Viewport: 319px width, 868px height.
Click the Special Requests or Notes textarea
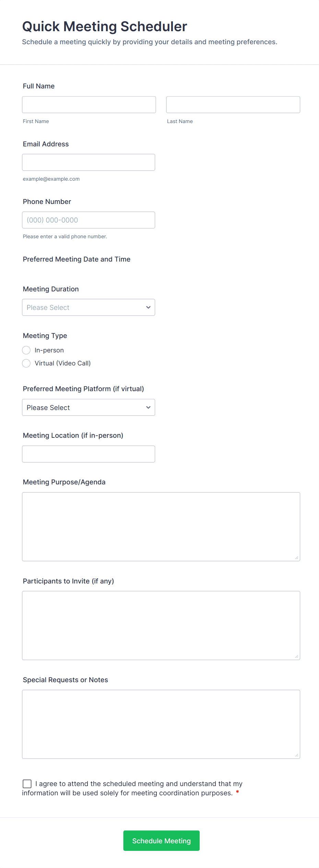161,724
